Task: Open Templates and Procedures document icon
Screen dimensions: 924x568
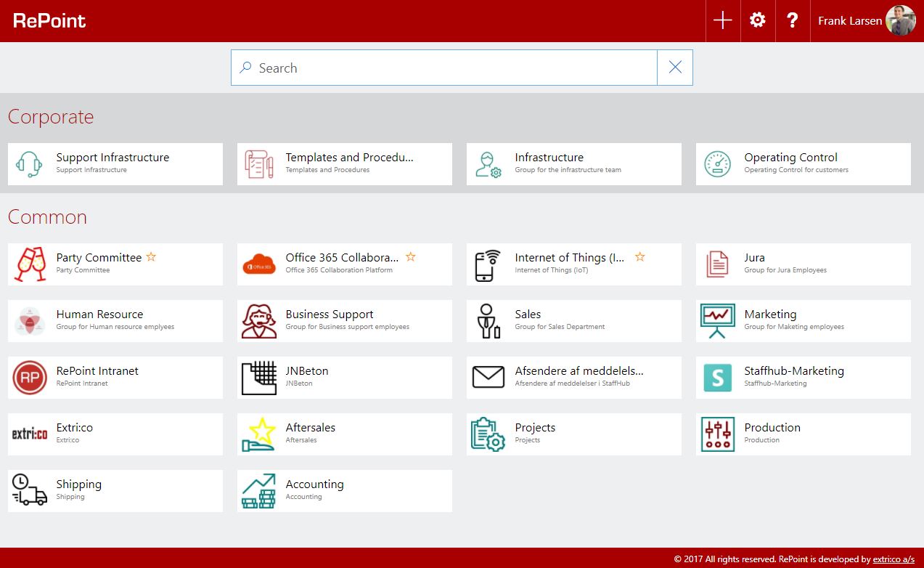Action: tap(259, 164)
